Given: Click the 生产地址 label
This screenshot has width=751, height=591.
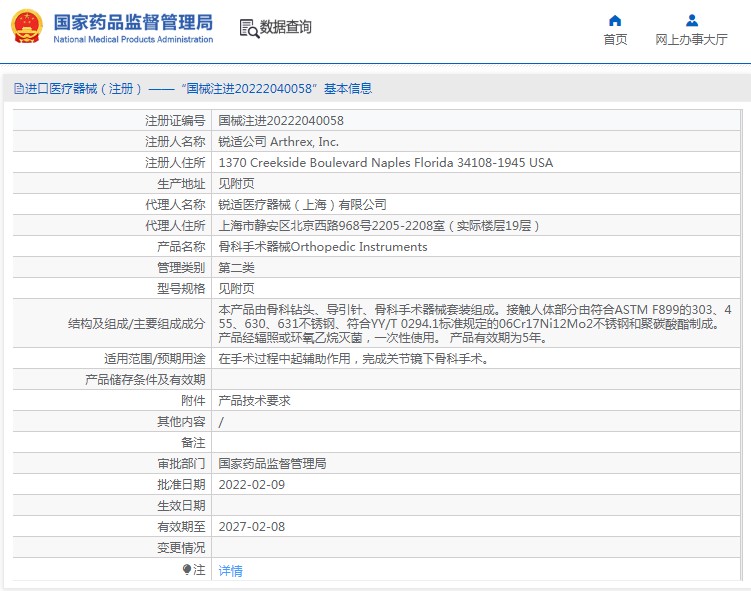Looking at the screenshot, I should (x=181, y=183).
